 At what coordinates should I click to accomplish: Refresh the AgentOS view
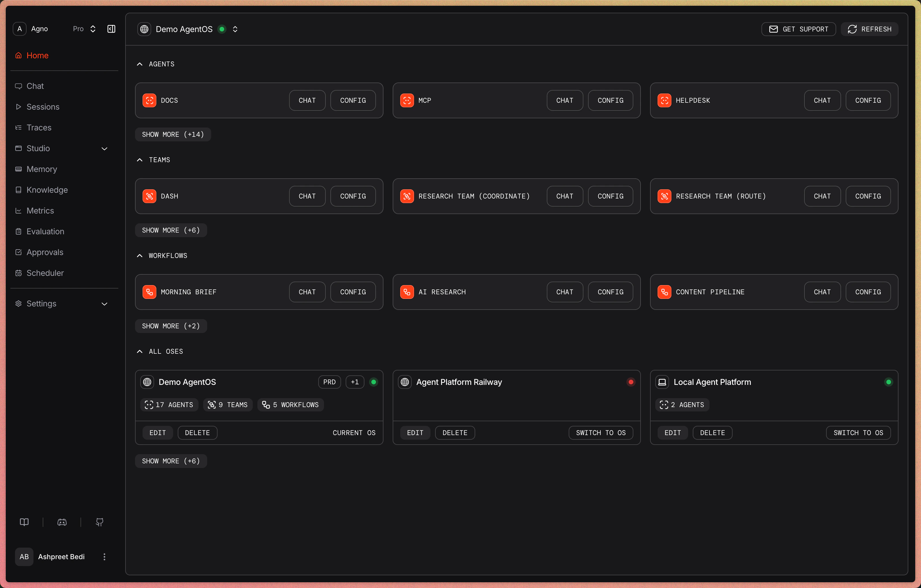[869, 29]
